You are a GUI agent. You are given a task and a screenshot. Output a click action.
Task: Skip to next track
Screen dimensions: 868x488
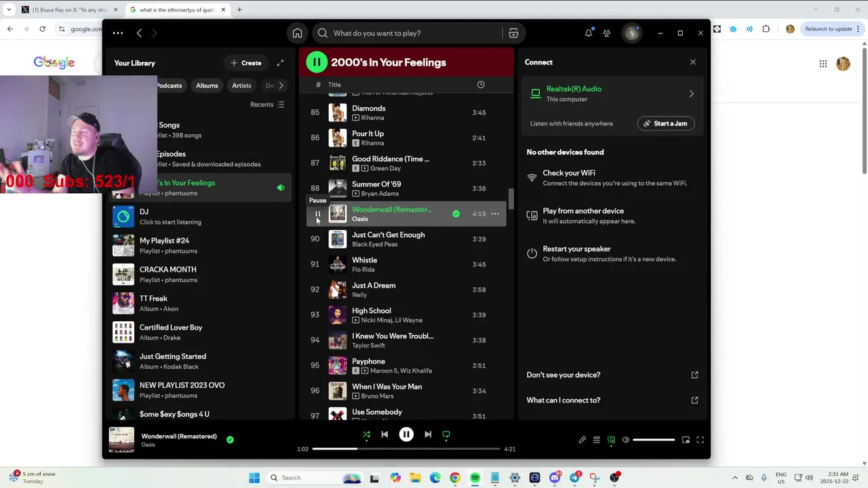(428, 435)
